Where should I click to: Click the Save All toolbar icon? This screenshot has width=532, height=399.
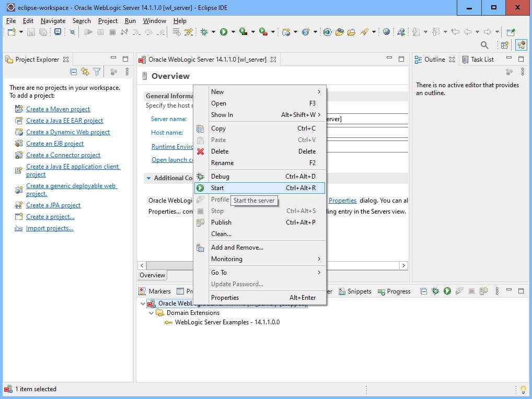tap(43, 32)
